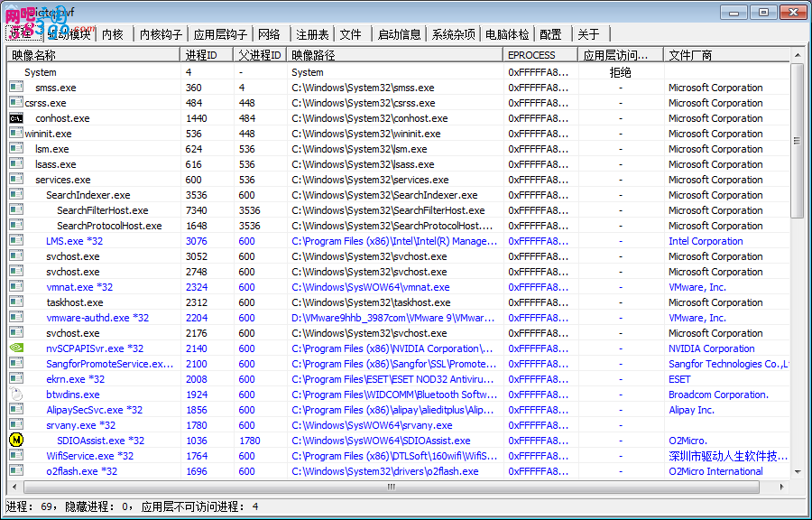
Task: Click the icon beside vmware-authd.exe *32
Action: (16, 318)
